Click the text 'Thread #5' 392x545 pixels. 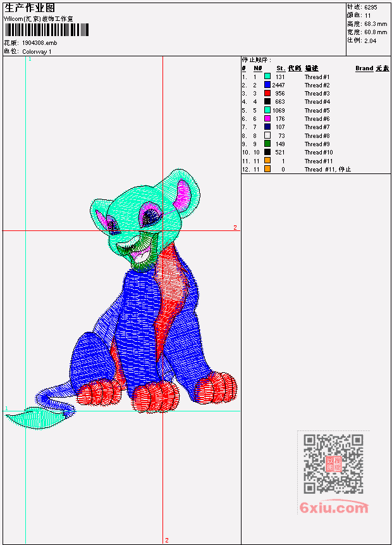coord(317,111)
